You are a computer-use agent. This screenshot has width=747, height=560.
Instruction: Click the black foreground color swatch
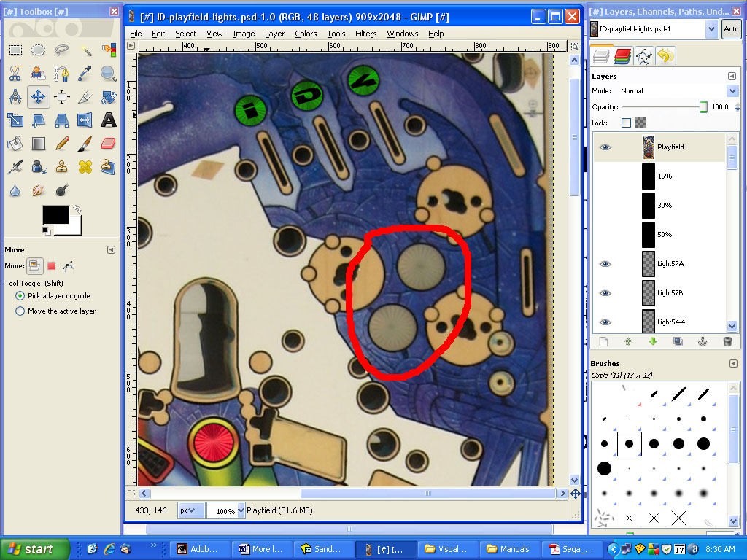click(x=55, y=214)
